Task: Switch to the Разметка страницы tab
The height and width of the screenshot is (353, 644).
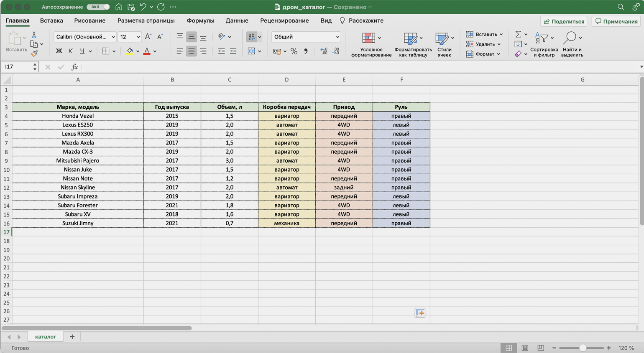Action: click(x=146, y=20)
